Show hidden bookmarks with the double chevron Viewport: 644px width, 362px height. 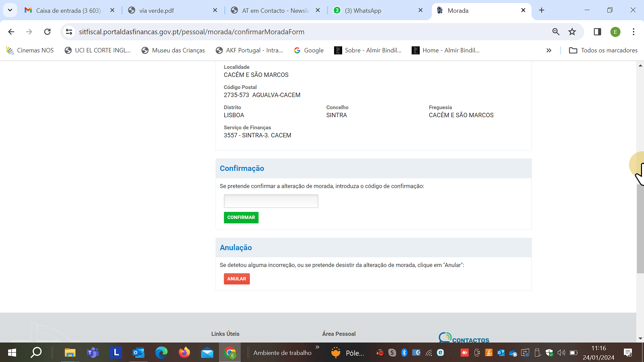click(x=549, y=50)
